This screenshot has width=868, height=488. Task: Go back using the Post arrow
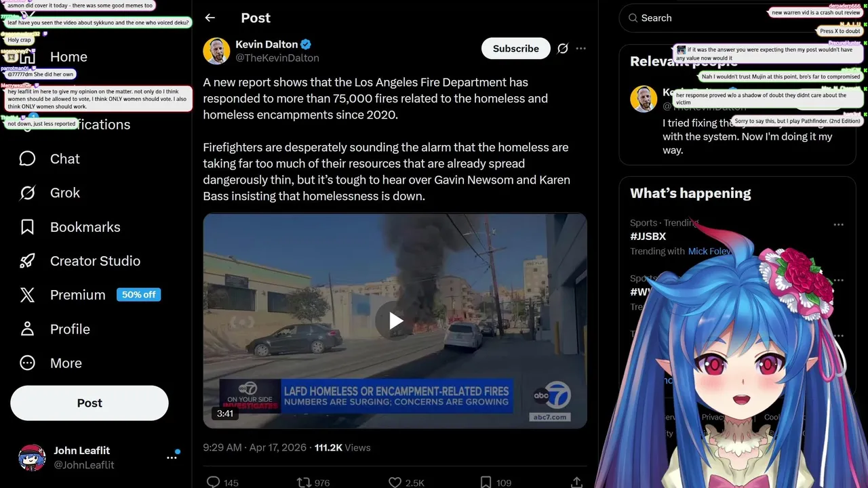click(x=210, y=18)
